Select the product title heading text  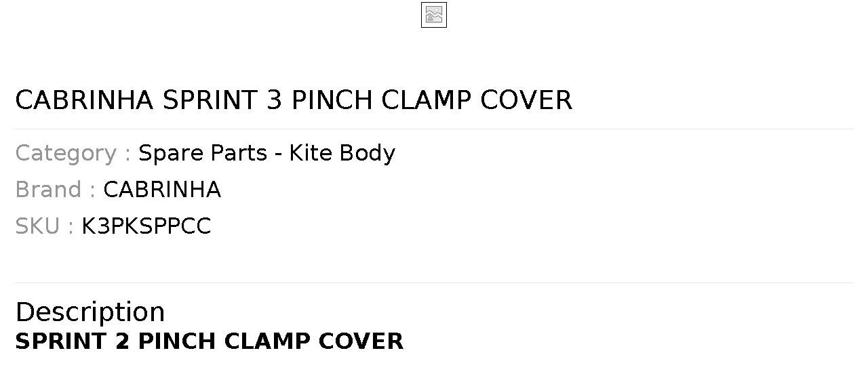tap(294, 100)
